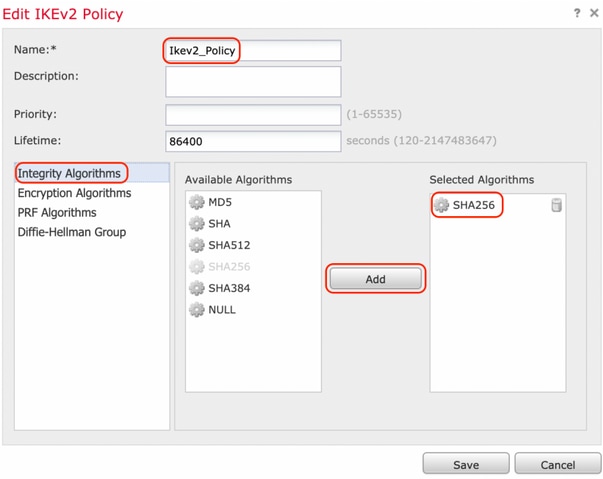Open the PRF Algorithms category
The height and width of the screenshot is (479, 603).
click(57, 212)
